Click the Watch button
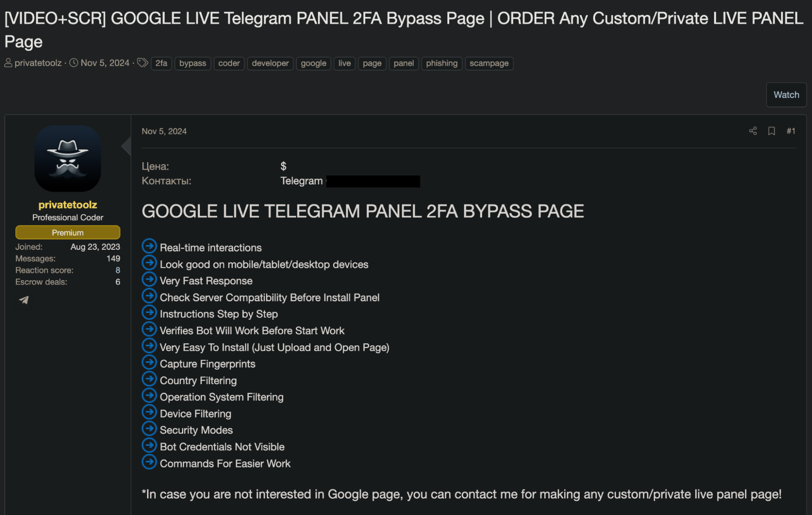This screenshot has width=812, height=515. point(786,95)
